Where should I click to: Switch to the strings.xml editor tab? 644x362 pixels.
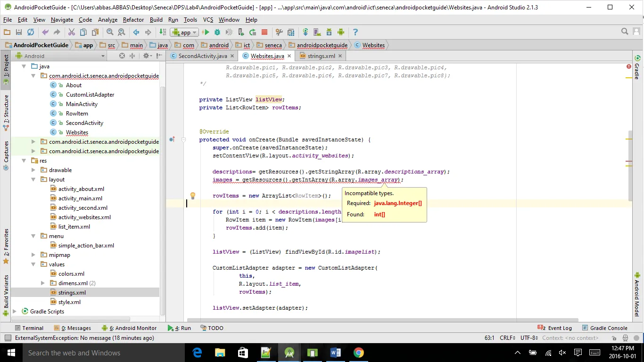(321, 56)
